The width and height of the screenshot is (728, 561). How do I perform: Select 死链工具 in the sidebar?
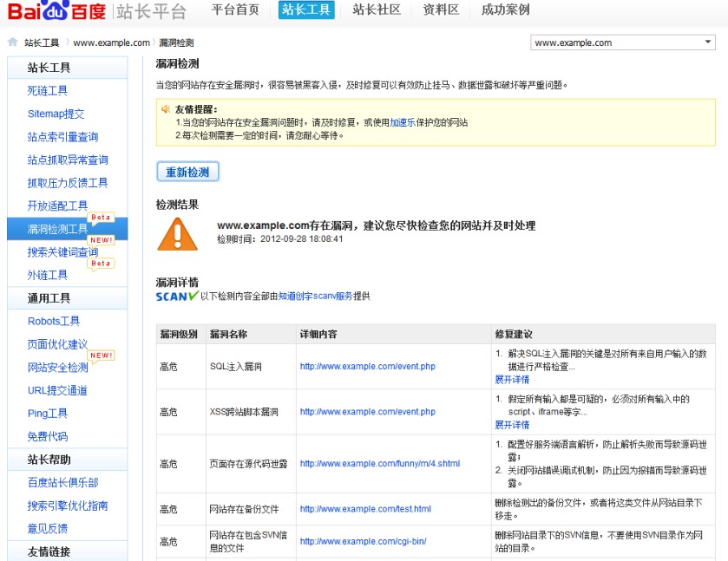pos(48,90)
